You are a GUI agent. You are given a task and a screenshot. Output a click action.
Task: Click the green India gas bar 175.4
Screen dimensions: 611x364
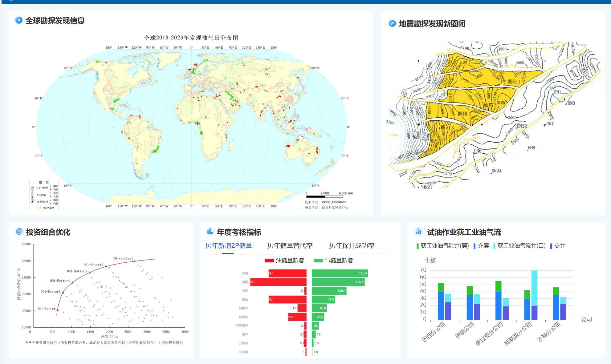click(340, 273)
